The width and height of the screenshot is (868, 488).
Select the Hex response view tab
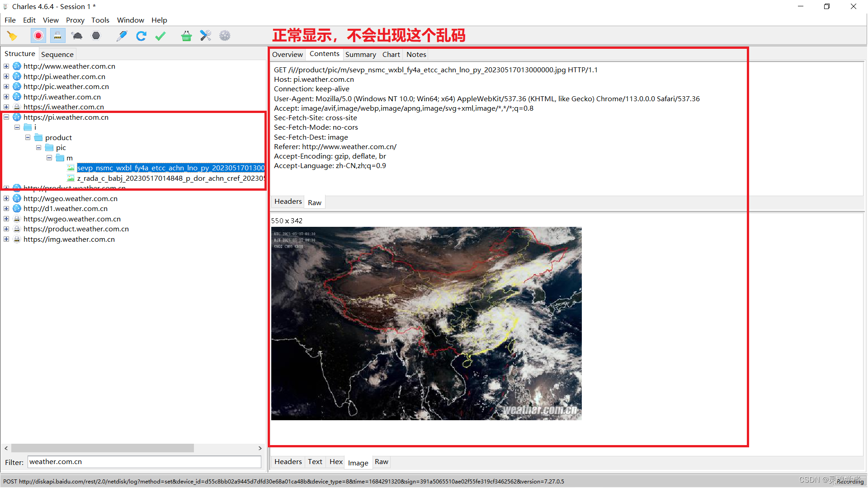[x=336, y=462]
